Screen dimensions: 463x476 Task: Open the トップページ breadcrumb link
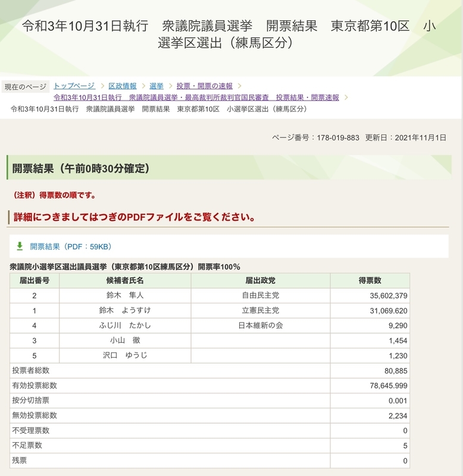[74, 86]
